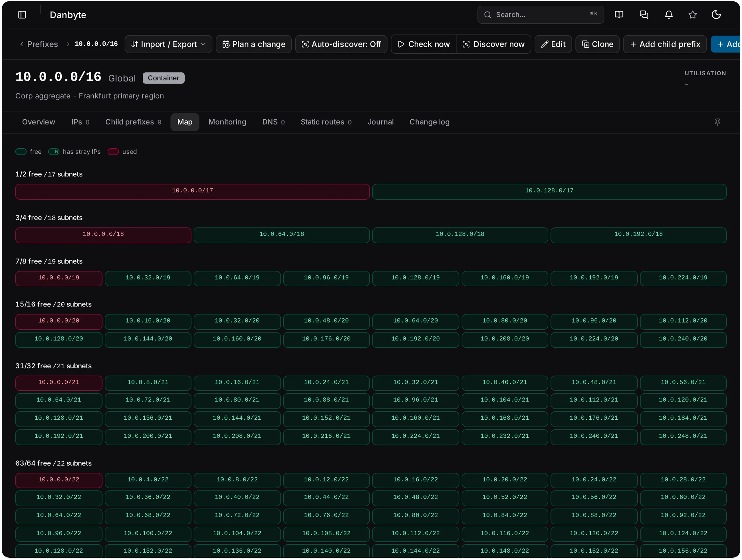Select subnet 10.0.0.0/19
Viewport: 742px width, 560px height.
pos(59,278)
